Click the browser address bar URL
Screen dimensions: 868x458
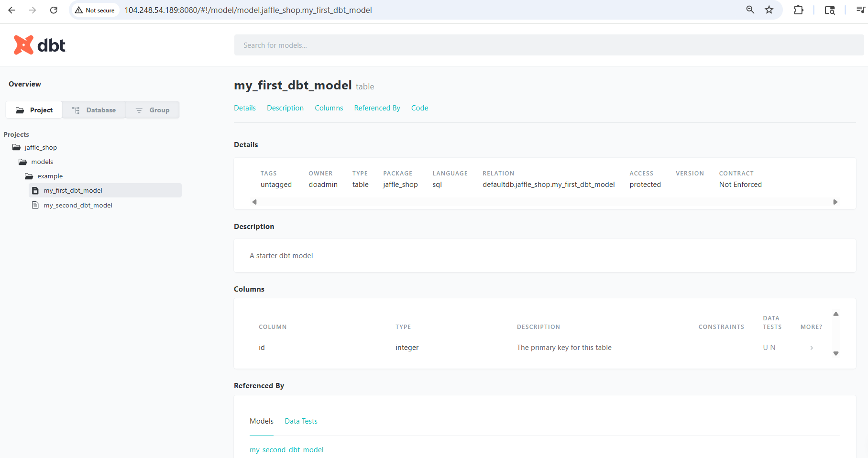click(248, 10)
